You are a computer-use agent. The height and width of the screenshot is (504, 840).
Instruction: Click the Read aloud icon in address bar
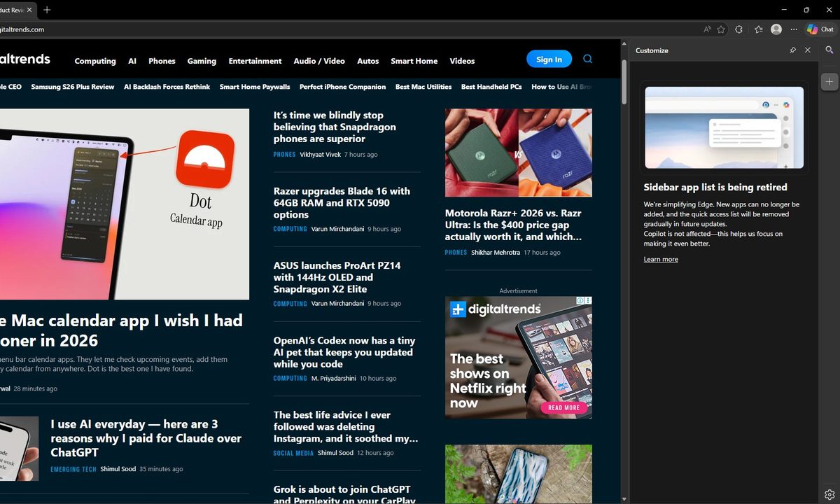tap(708, 29)
